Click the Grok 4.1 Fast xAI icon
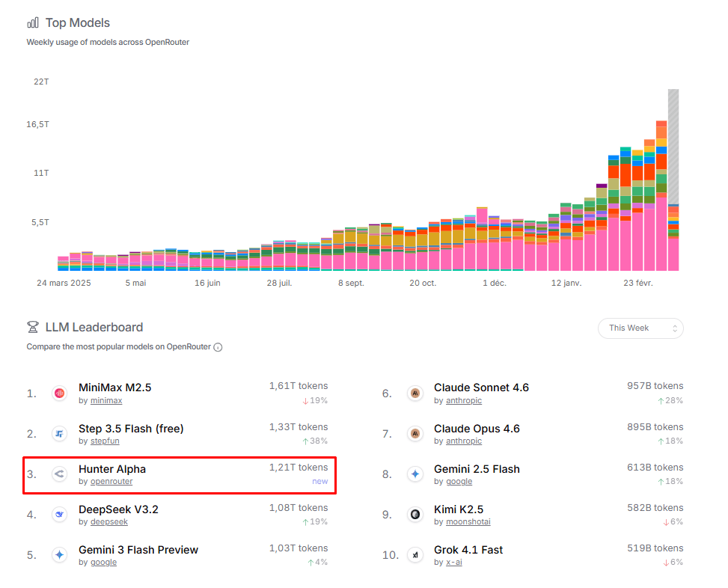Image resolution: width=728 pixels, height=588 pixels. (415, 554)
